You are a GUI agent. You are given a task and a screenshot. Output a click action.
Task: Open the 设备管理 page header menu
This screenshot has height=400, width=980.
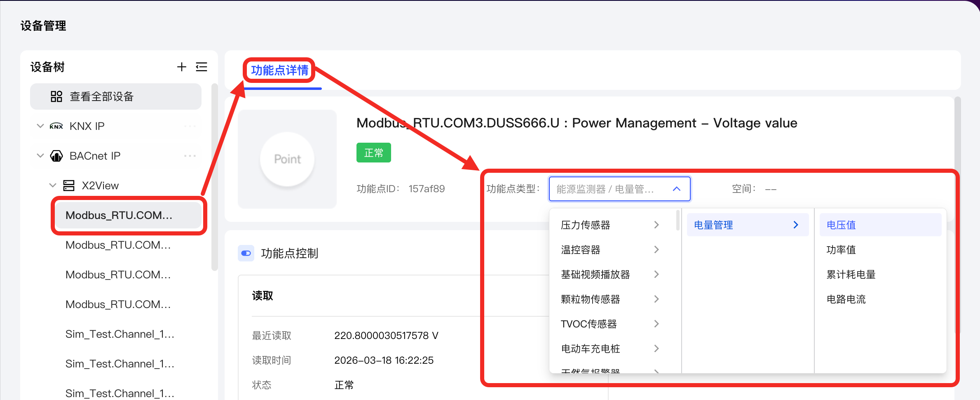pyautogui.click(x=43, y=26)
